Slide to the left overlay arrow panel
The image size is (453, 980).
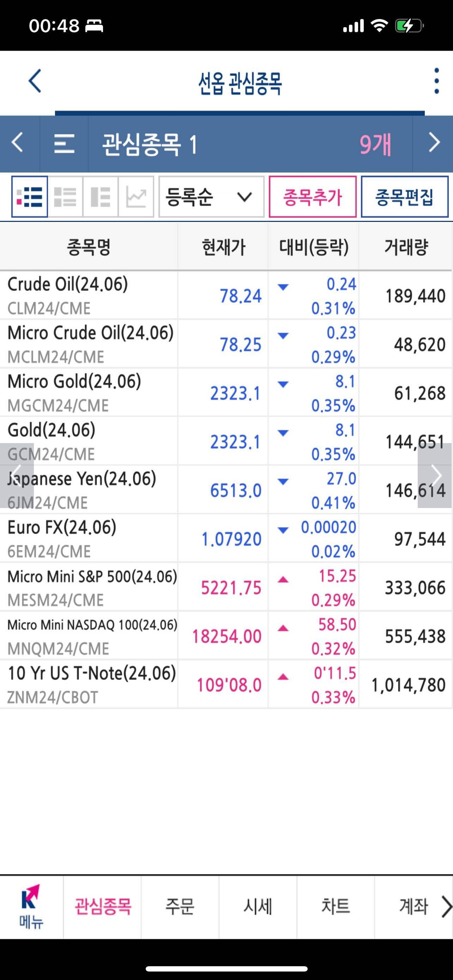click(17, 475)
